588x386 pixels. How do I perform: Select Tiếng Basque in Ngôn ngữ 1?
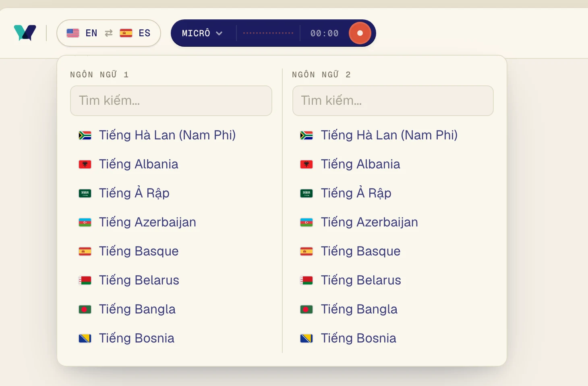click(x=171, y=251)
